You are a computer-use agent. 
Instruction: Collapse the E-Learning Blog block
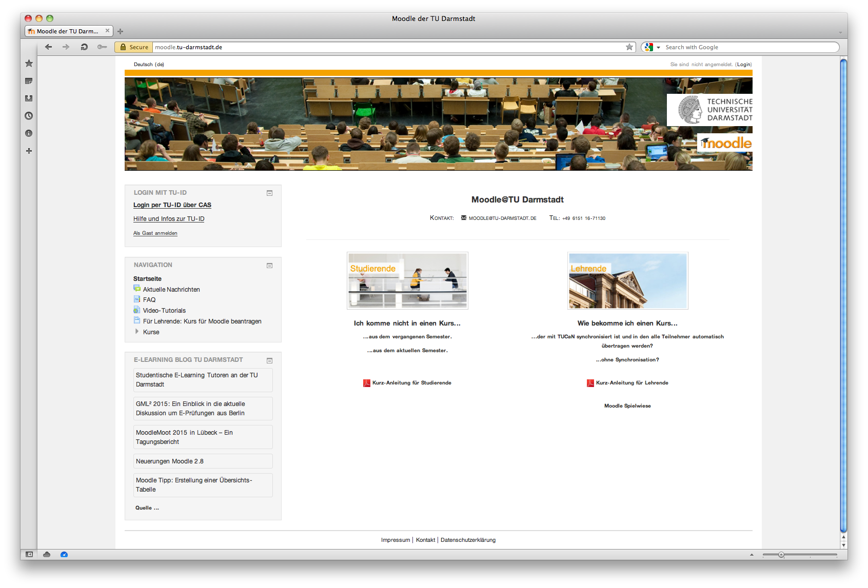269,360
